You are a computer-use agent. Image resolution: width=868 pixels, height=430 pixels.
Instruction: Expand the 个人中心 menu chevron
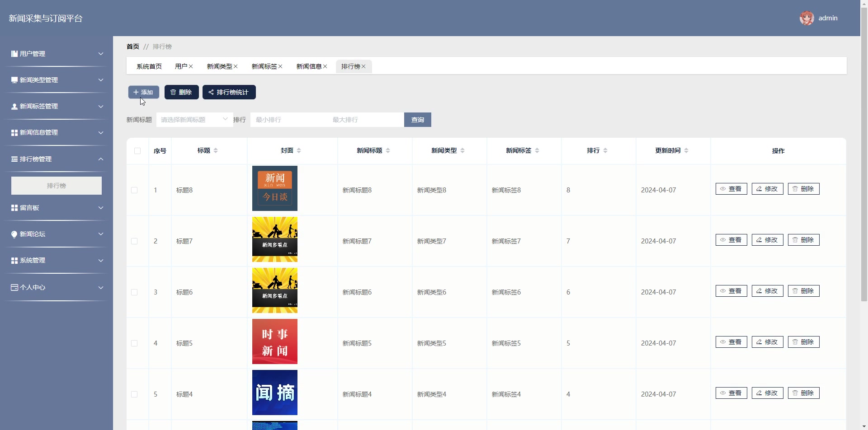[x=101, y=287]
